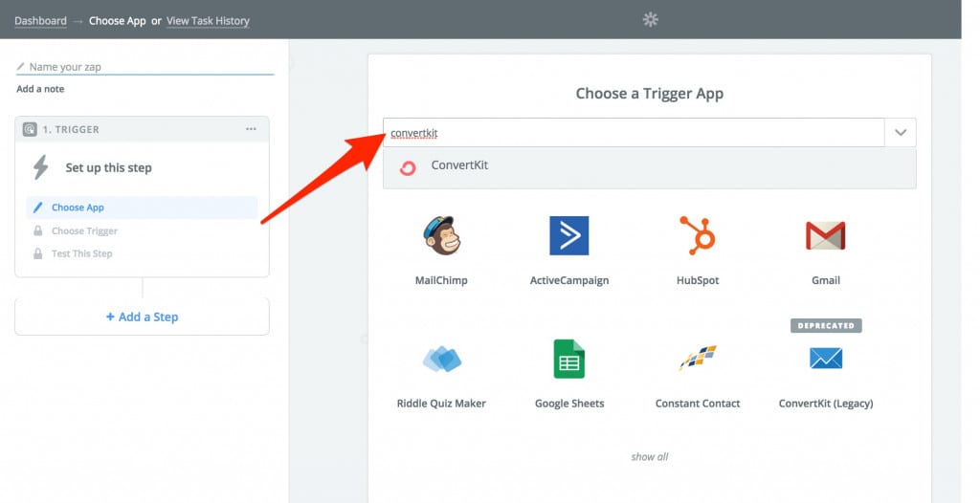Click the lock icon beside Choose Trigger
The image size is (980, 503).
click(37, 230)
